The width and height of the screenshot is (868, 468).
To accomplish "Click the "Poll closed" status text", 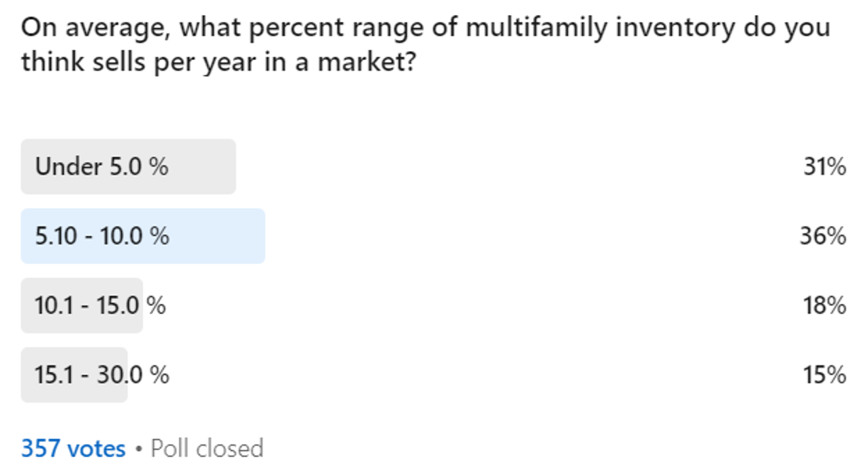I will [207, 449].
